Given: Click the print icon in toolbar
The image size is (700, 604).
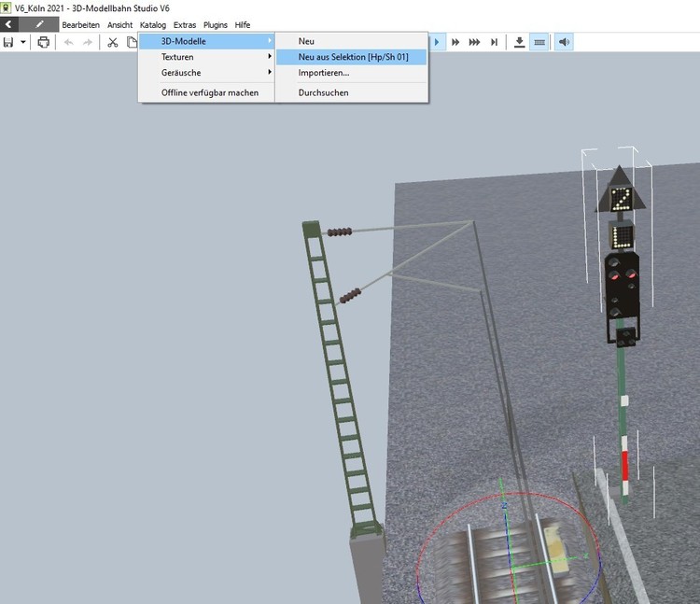Looking at the screenshot, I should 43,42.
